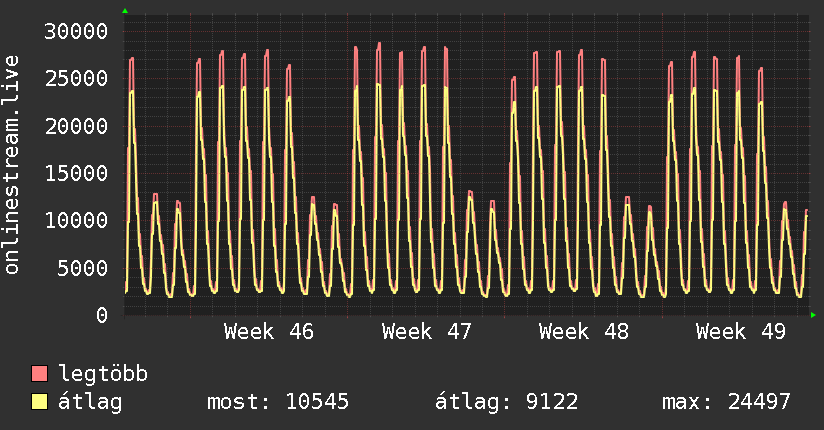Image resolution: width=824 pixels, height=430 pixels.
Task: Click the 20000 y-axis tick label
Action: click(x=77, y=126)
